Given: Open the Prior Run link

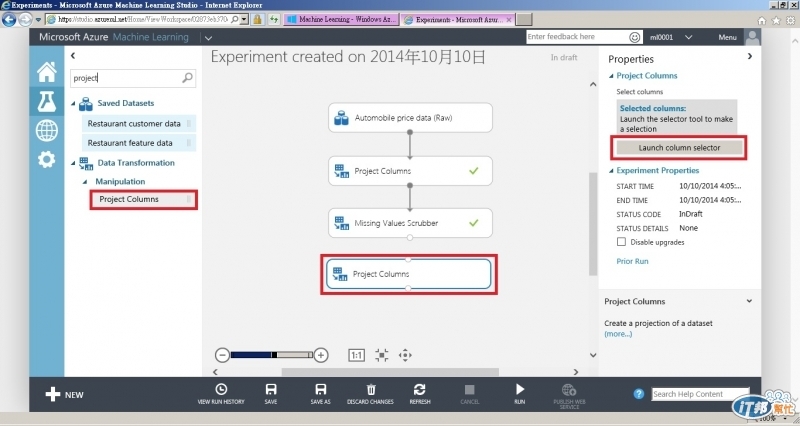Looking at the screenshot, I should click(632, 261).
